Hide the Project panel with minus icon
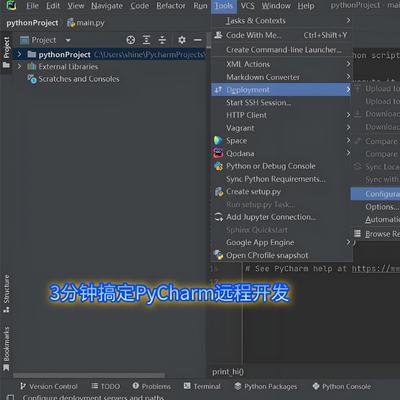This screenshot has width=400, height=400. 198,40
